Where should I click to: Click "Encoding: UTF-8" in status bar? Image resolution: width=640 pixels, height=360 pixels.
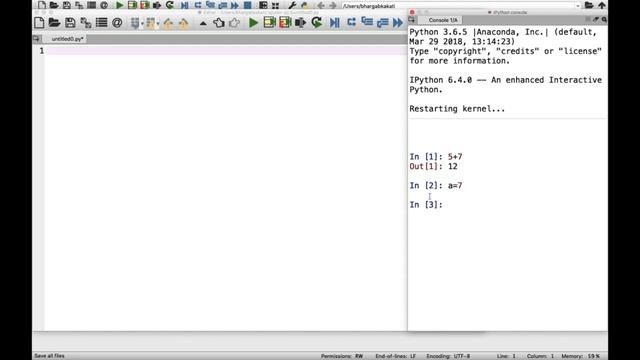click(448, 356)
